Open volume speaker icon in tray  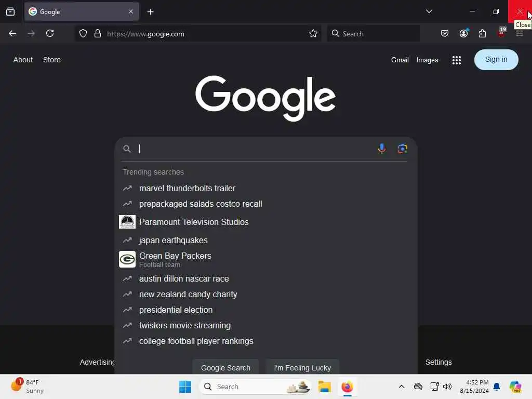pos(447,387)
